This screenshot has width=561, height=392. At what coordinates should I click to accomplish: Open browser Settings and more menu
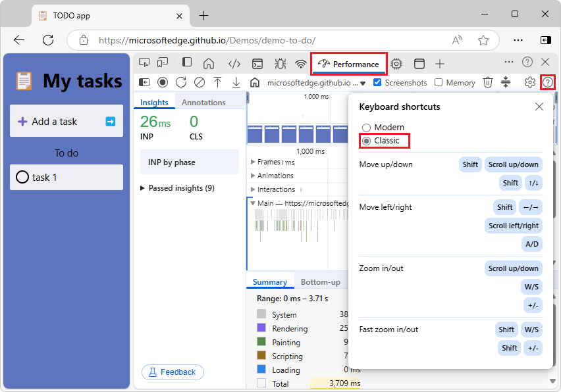pos(518,40)
